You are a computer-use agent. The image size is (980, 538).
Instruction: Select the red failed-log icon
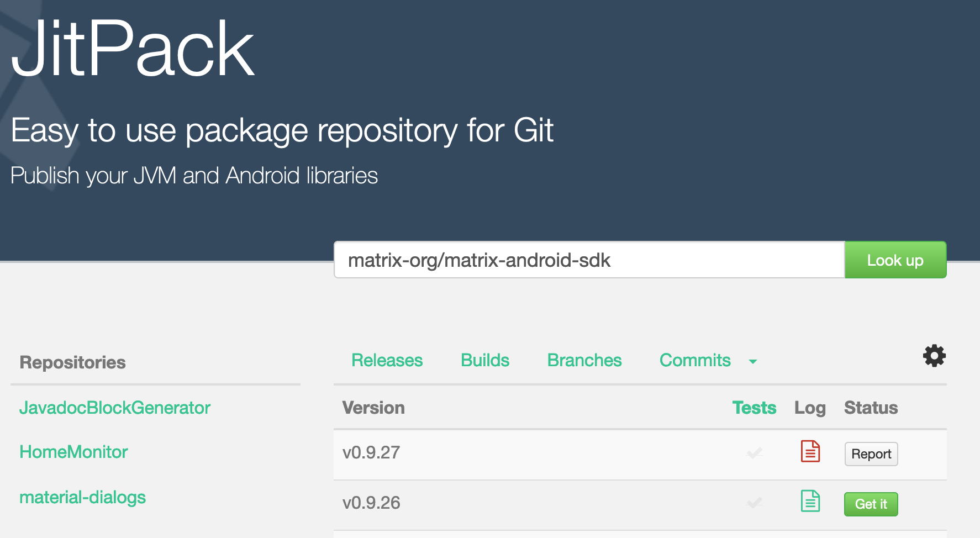810,452
